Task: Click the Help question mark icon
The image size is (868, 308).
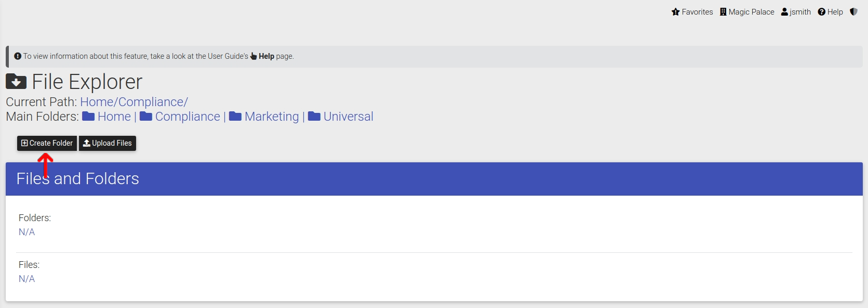Action: pyautogui.click(x=822, y=12)
